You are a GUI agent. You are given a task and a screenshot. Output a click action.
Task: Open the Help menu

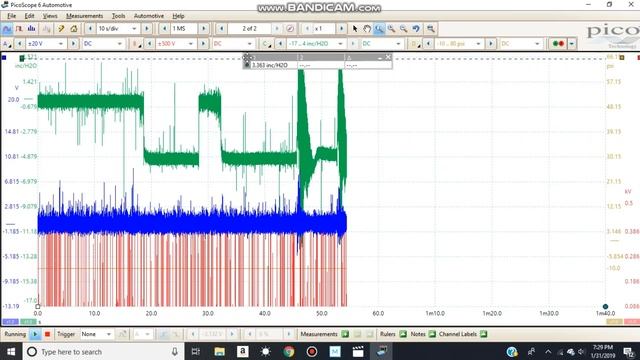coord(178,16)
